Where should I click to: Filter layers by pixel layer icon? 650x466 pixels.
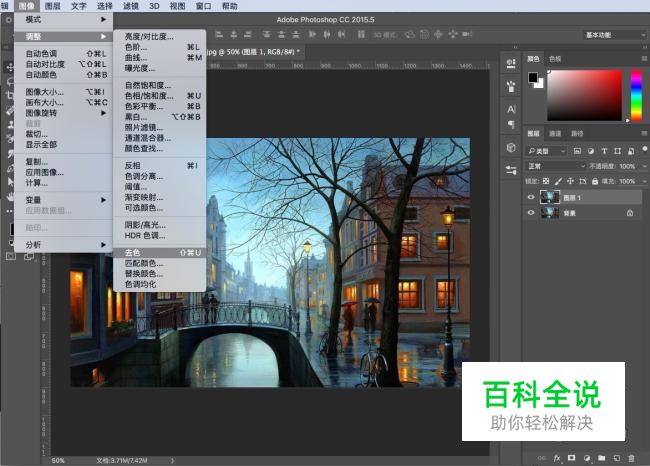(577, 151)
